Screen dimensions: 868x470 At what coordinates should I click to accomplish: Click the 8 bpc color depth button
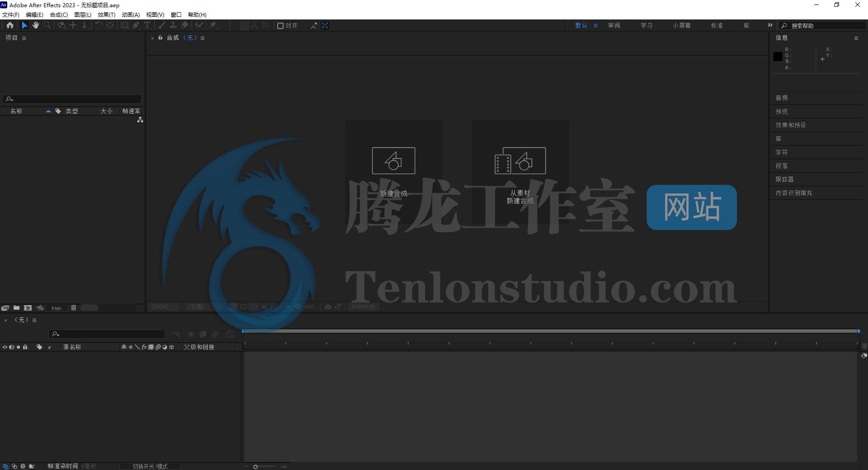pyautogui.click(x=57, y=308)
